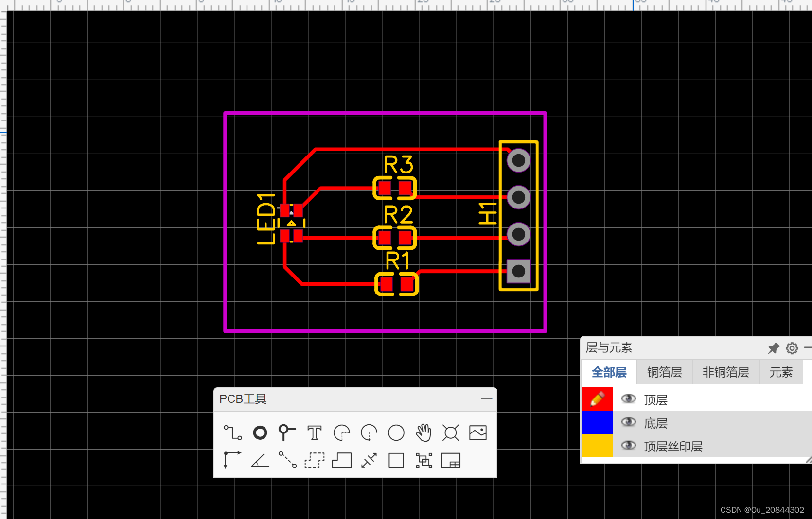Toggle visibility of 顶层丝印层 layer
Image resolution: width=812 pixels, height=519 pixels.
[x=629, y=446]
